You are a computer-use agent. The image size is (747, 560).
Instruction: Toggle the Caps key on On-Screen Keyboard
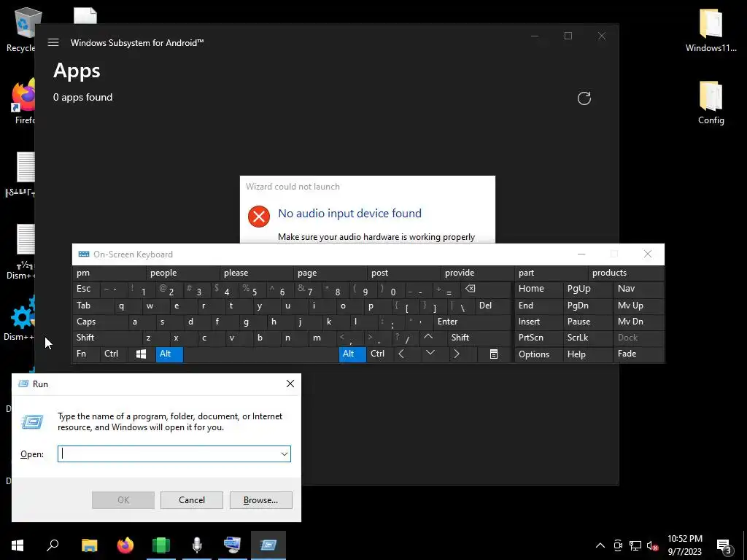pyautogui.click(x=99, y=322)
